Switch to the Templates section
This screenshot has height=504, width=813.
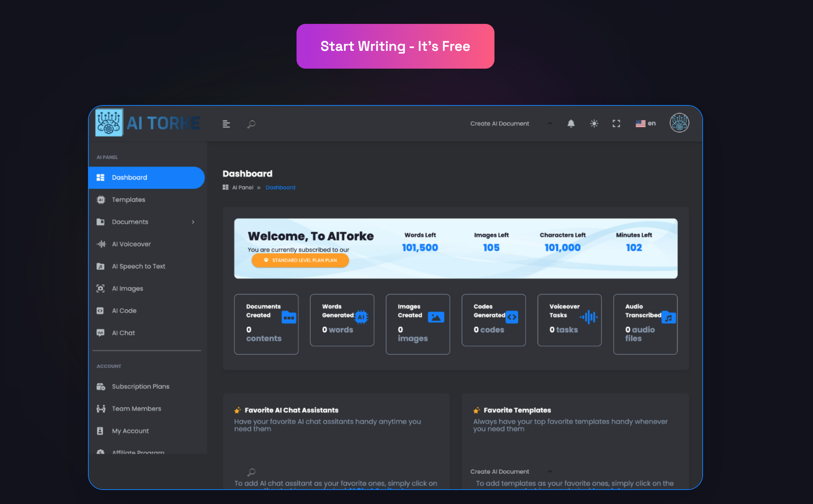[128, 199]
